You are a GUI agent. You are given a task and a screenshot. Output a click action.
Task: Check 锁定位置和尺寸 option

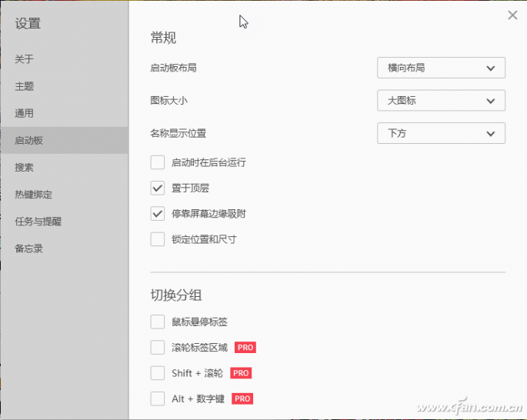click(x=157, y=239)
